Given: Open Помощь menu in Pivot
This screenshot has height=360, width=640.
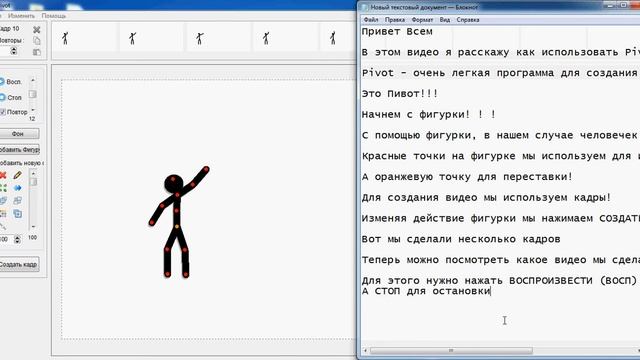Looking at the screenshot, I should 53,16.
